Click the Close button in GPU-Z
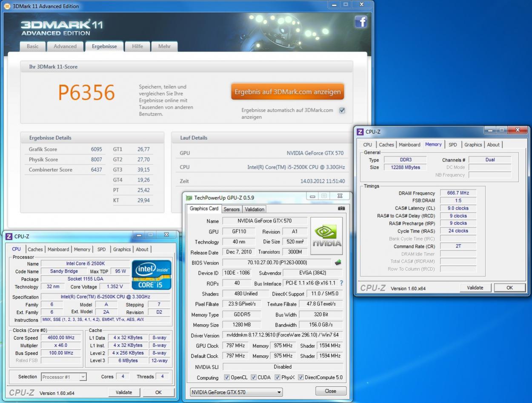 click(331, 391)
